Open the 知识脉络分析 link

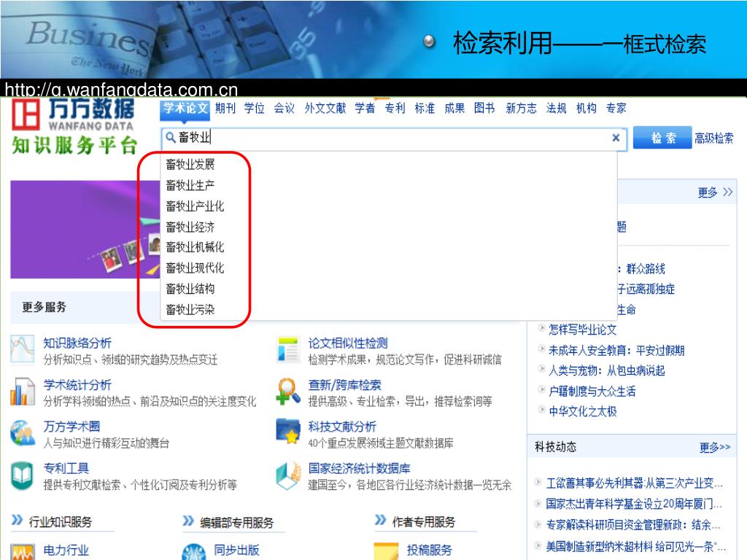77,343
